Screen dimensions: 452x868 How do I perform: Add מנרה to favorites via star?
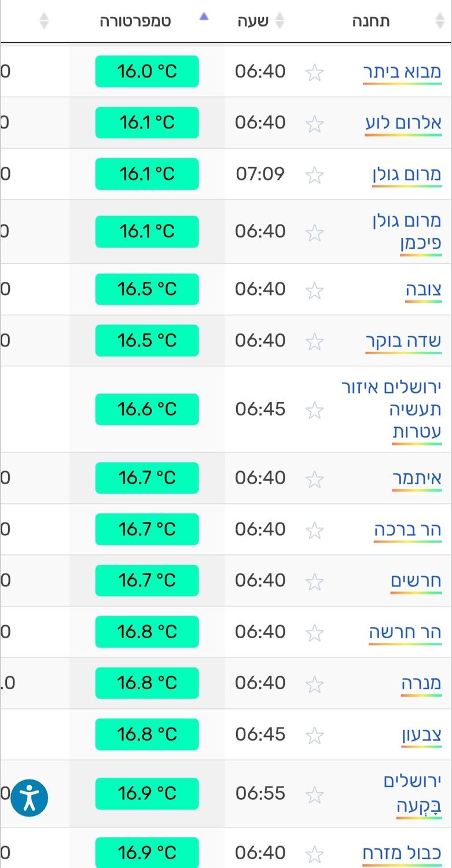pos(314,684)
